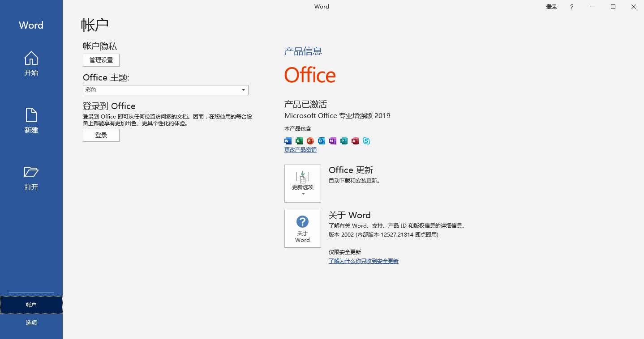
Task: Click the 产品已激活 text
Action: (306, 105)
